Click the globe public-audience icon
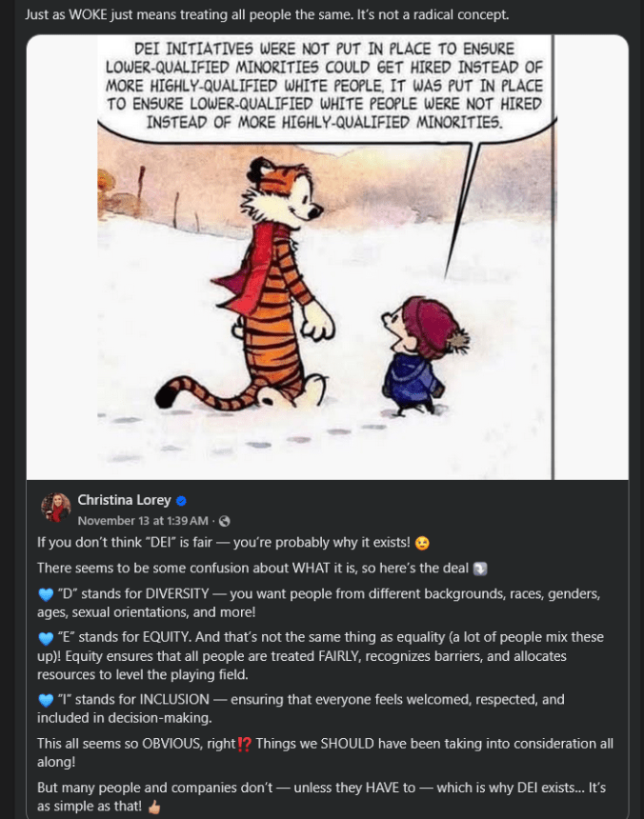The image size is (644, 819). (x=225, y=521)
